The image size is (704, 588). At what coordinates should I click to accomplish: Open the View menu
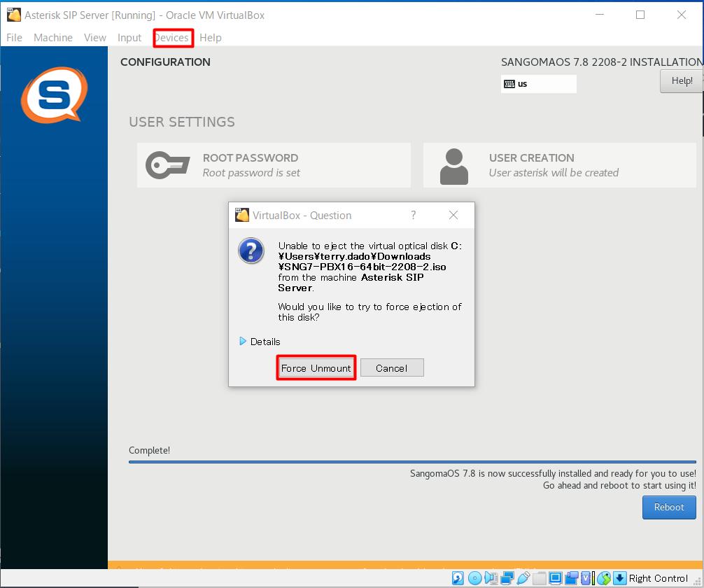click(x=95, y=38)
